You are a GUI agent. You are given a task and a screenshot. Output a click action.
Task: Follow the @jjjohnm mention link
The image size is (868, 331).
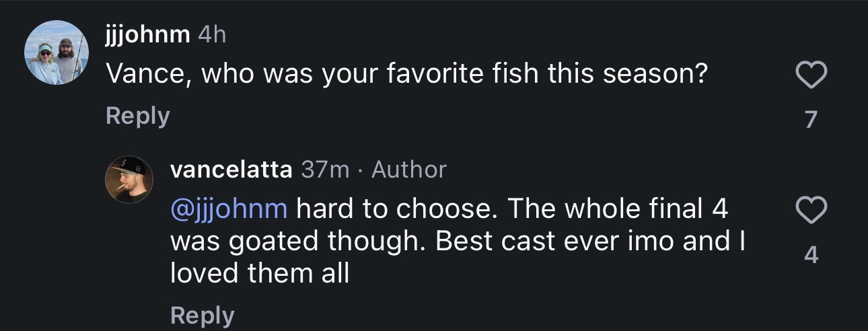click(229, 209)
